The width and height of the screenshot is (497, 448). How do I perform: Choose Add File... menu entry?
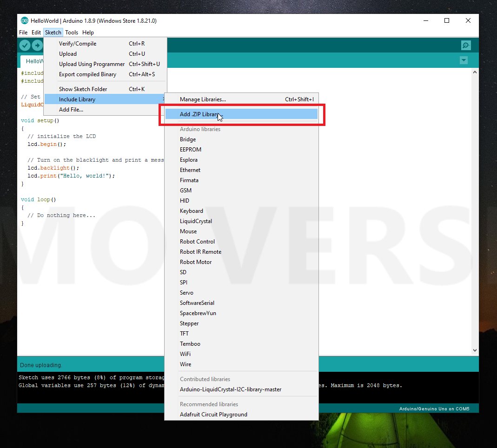(105, 110)
